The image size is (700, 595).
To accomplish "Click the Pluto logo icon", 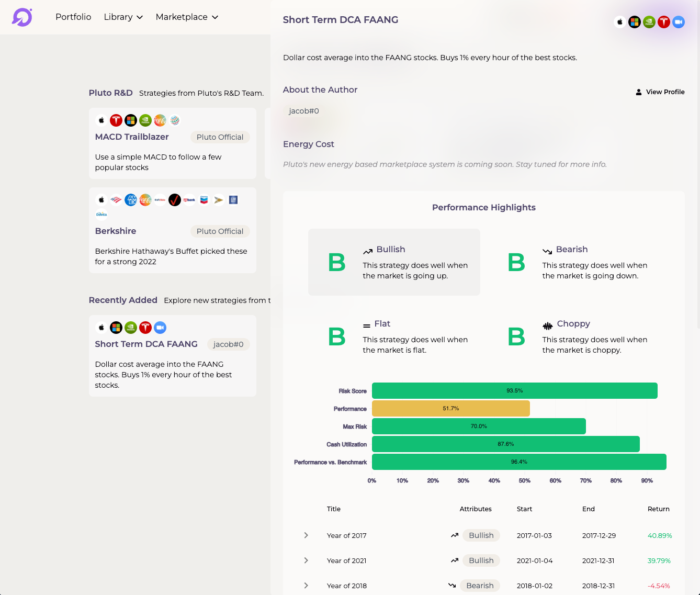I will tap(22, 17).
